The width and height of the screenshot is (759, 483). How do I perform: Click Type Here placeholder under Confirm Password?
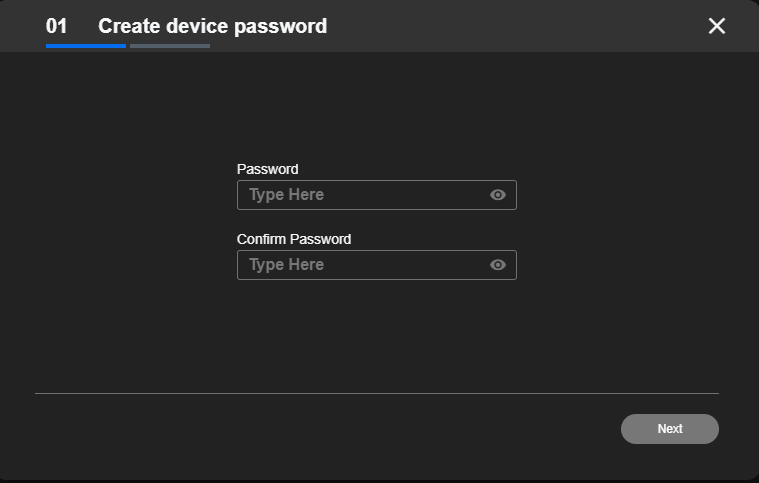287,265
